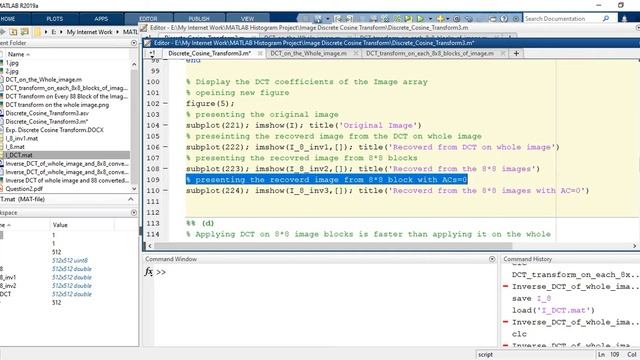Viewport: 640px width, 360px height.
Task: Click editor scroll right arrow
Action: [x=635, y=246]
